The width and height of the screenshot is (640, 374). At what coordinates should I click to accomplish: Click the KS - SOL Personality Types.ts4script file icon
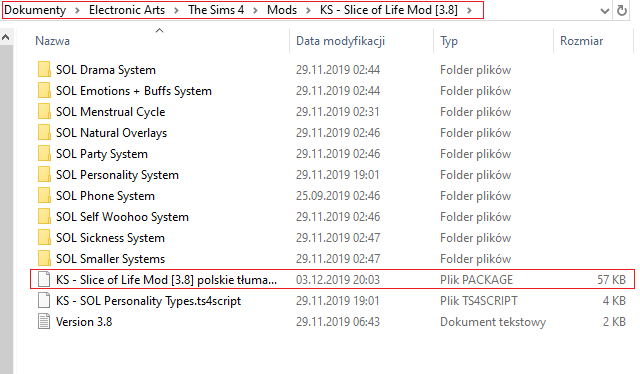click(44, 301)
